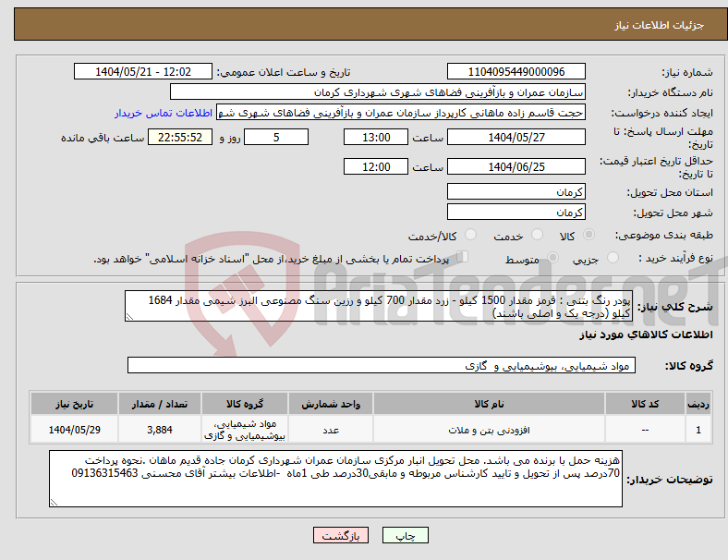
Task: Click the description box resize handle
Action: coord(129,317)
